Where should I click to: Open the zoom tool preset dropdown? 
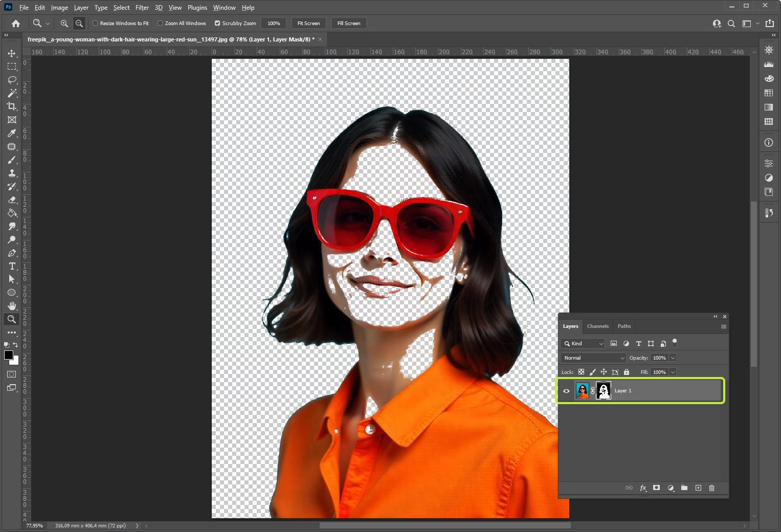(x=48, y=24)
